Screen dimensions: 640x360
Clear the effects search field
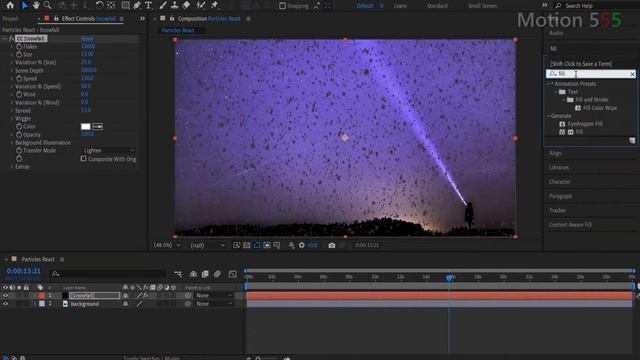tap(632, 74)
